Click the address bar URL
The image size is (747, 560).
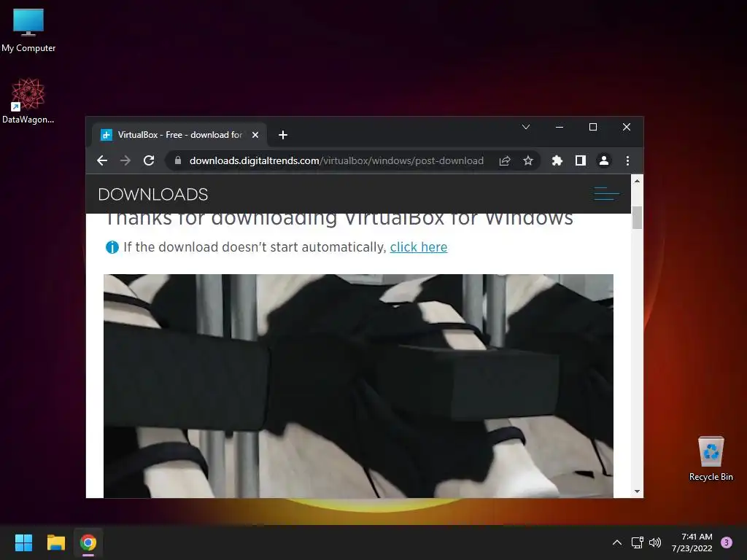(336, 160)
